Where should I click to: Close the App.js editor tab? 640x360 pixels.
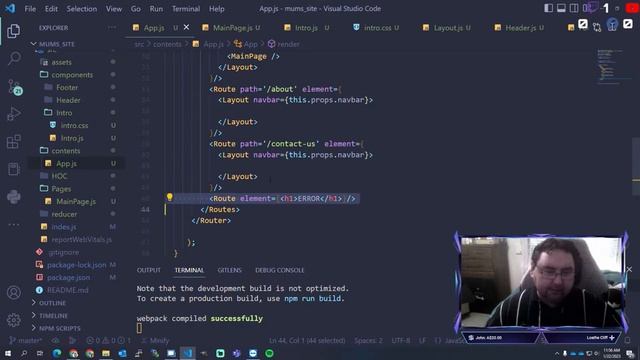tap(187, 27)
